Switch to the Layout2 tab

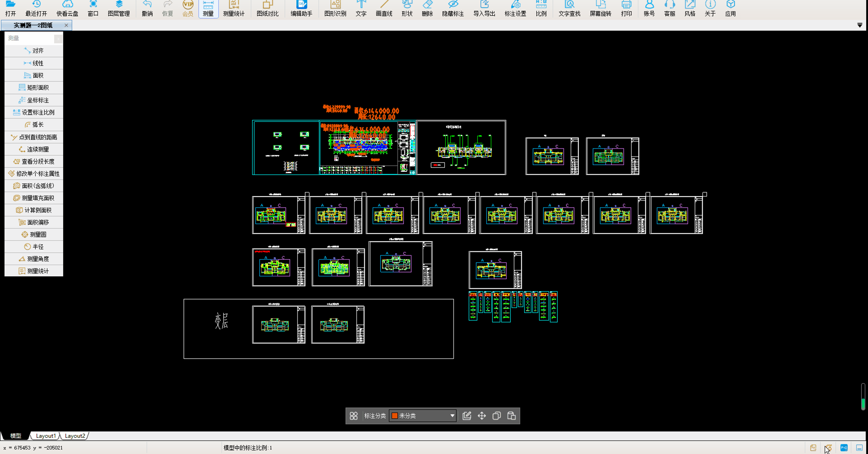coord(74,436)
